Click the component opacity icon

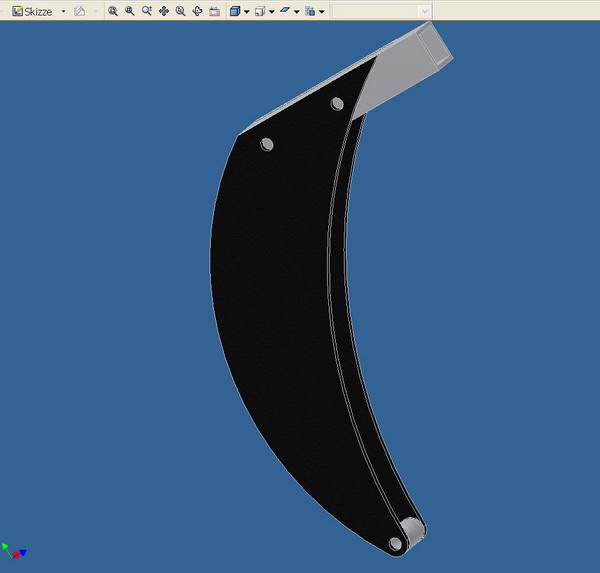tap(310, 11)
